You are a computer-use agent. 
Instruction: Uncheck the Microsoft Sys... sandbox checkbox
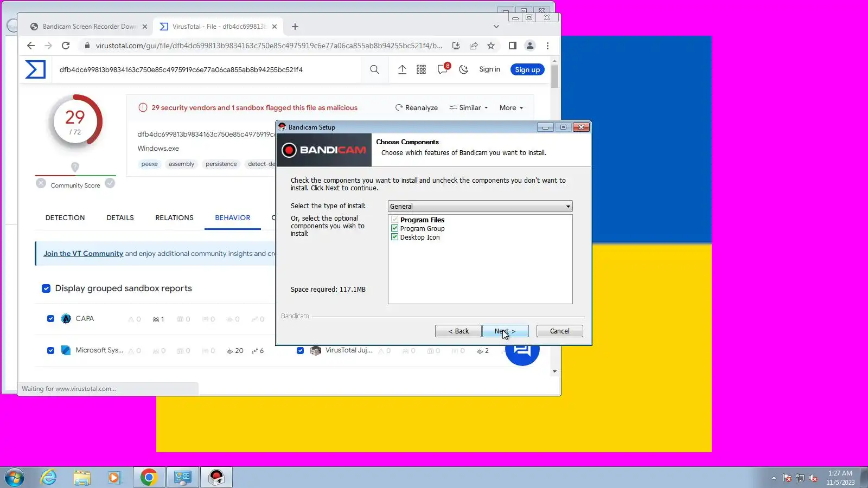pyautogui.click(x=50, y=351)
